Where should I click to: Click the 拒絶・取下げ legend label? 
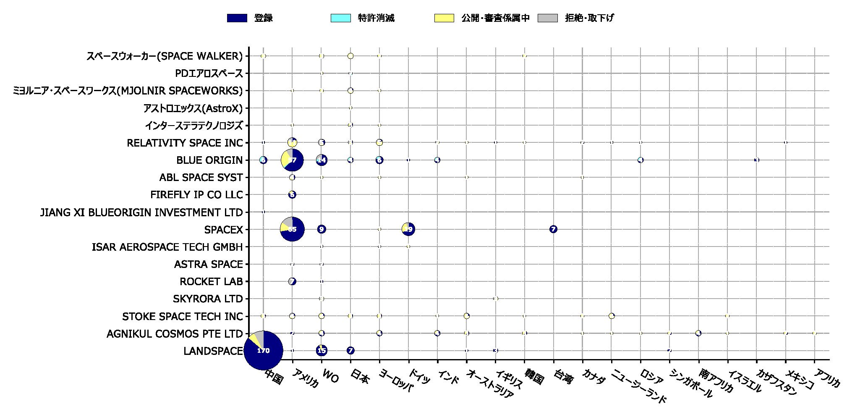pos(590,18)
